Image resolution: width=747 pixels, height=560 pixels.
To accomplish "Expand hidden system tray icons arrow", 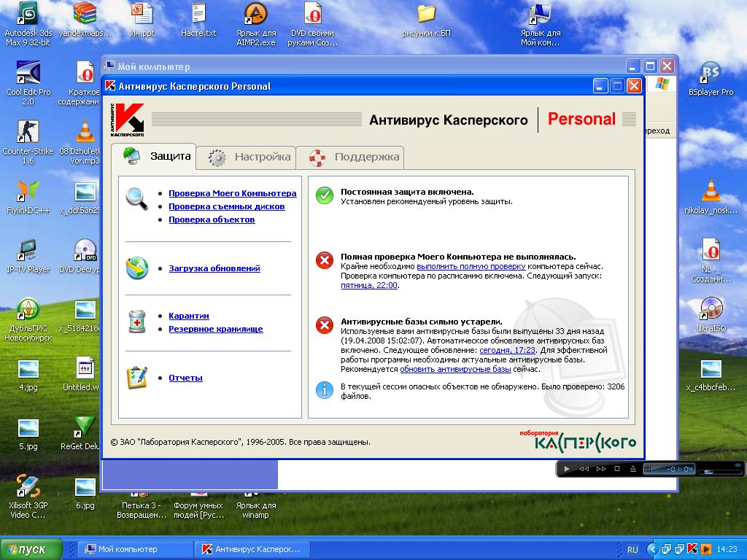I will [x=654, y=549].
